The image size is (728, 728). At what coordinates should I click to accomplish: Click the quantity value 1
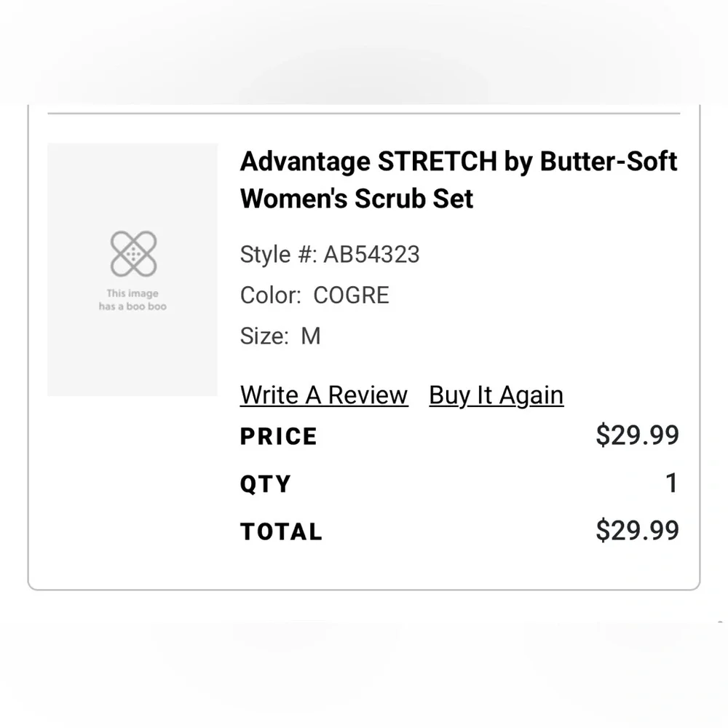click(671, 483)
